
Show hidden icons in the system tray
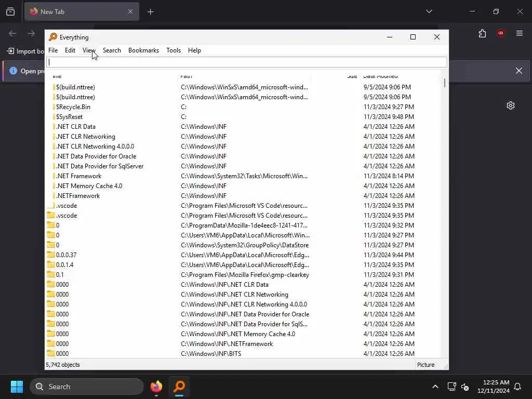click(435, 387)
